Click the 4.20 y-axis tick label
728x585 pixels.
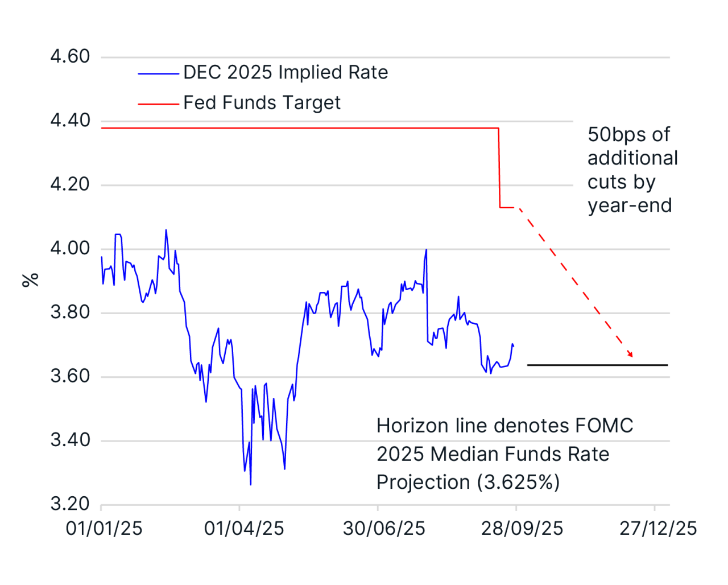click(x=70, y=184)
